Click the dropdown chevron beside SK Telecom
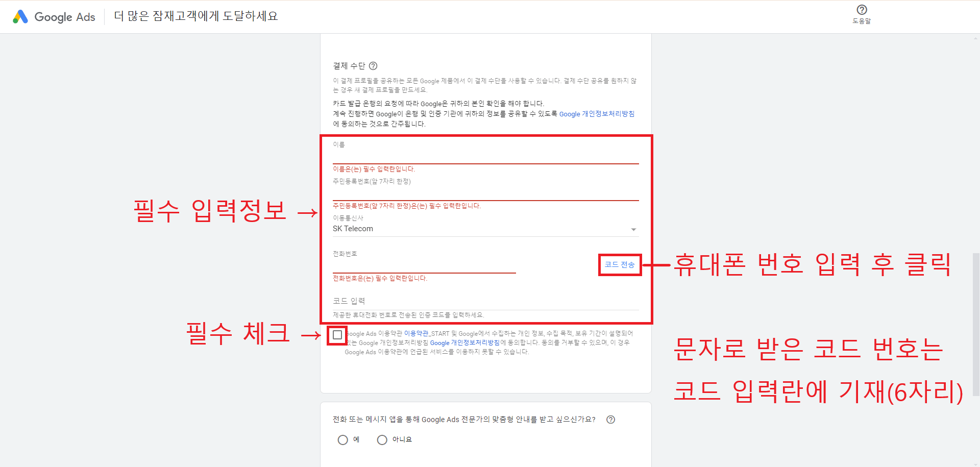Viewport: 980px width, 467px height. click(x=634, y=229)
